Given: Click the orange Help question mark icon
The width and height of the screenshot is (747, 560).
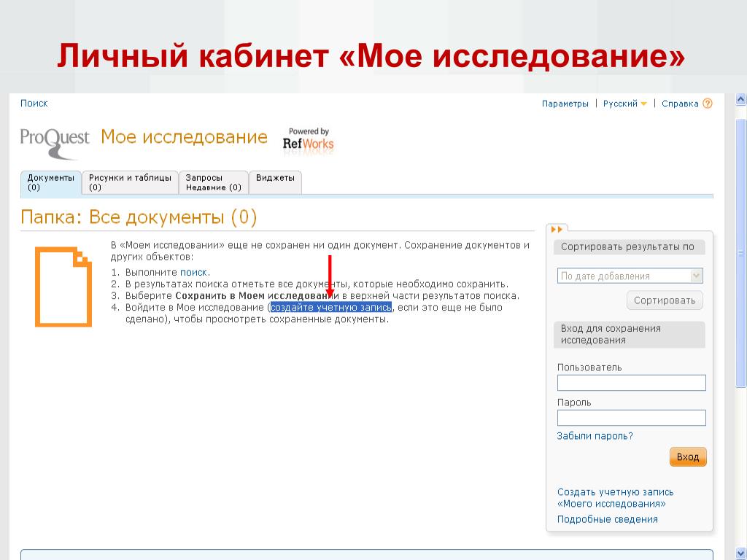Looking at the screenshot, I should [x=708, y=104].
